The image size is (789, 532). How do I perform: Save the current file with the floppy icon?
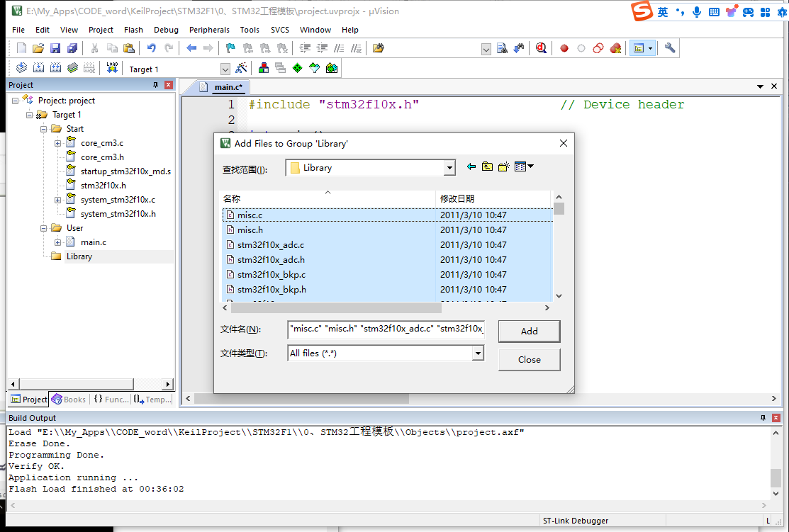point(55,48)
